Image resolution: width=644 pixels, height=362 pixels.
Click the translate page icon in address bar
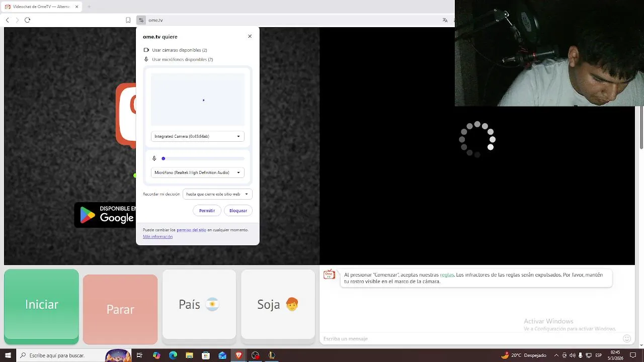(x=445, y=20)
